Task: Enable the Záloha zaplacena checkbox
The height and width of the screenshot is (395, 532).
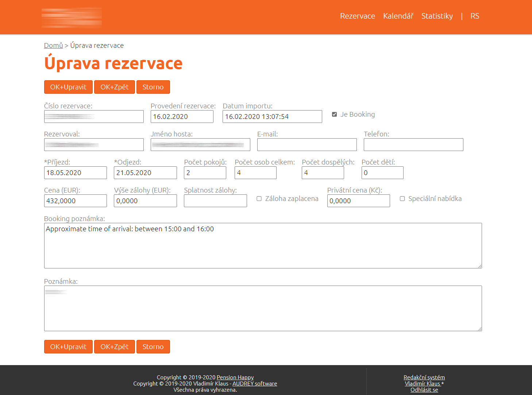Action: tap(259, 199)
